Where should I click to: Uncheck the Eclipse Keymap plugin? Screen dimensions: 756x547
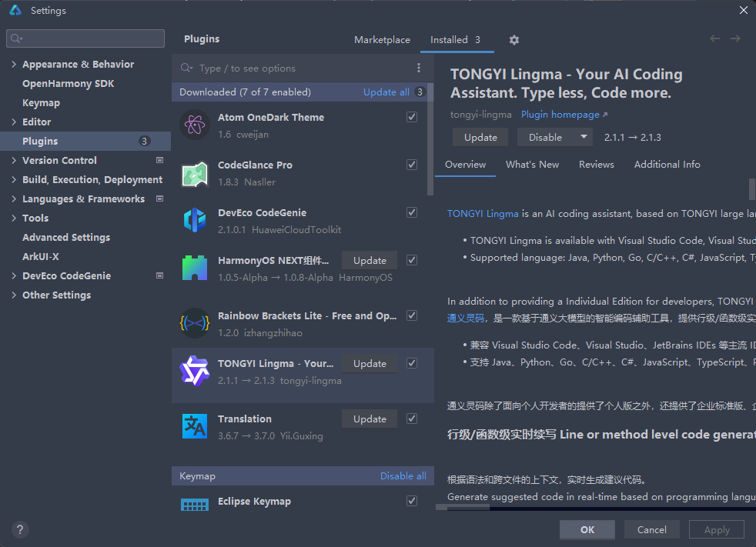412,501
